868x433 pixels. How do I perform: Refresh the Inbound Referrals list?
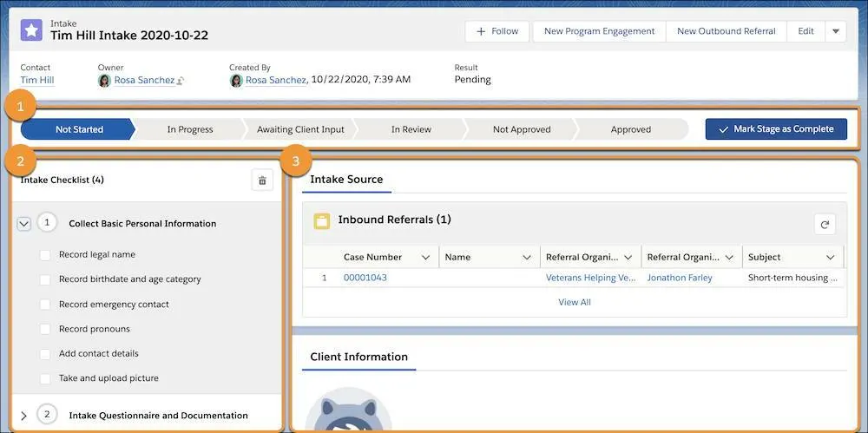(825, 224)
